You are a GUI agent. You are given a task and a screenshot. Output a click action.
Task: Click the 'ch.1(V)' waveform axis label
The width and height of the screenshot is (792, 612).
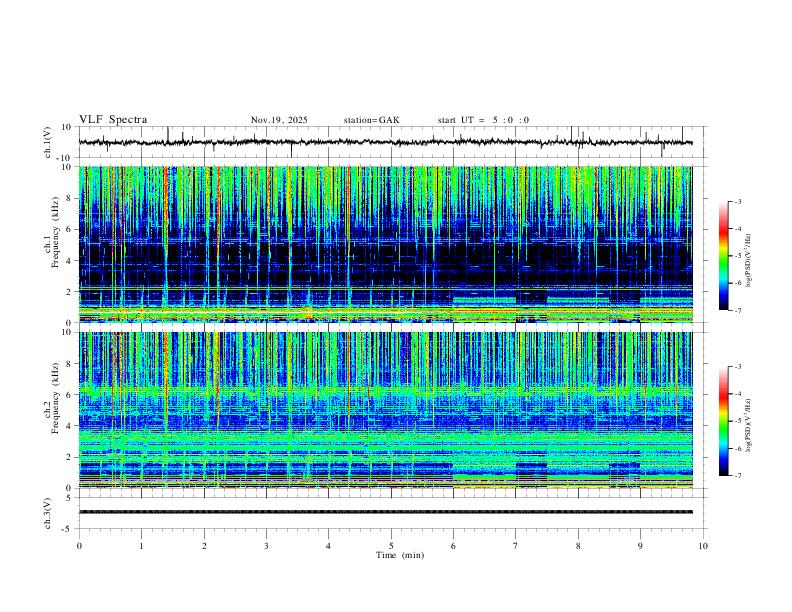pos(48,142)
